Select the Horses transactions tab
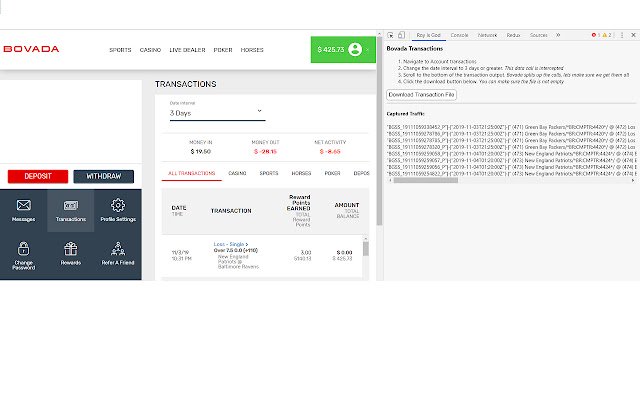This screenshot has width=640, height=400. (301, 173)
